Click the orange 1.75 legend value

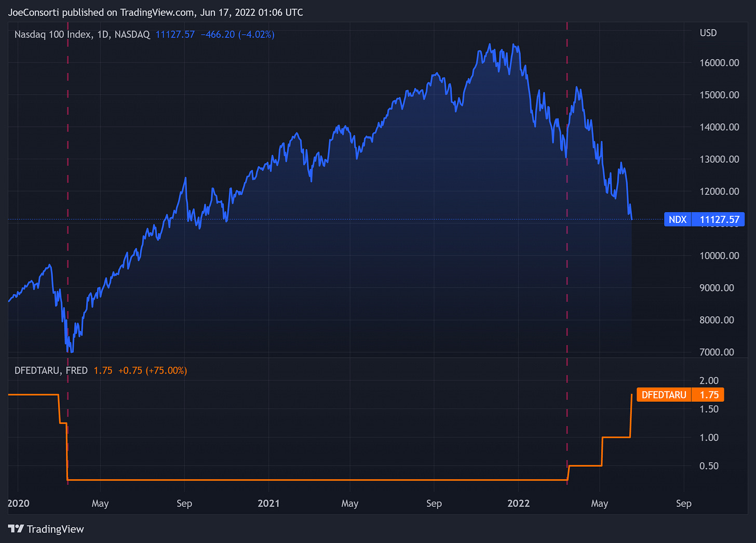pyautogui.click(x=103, y=370)
